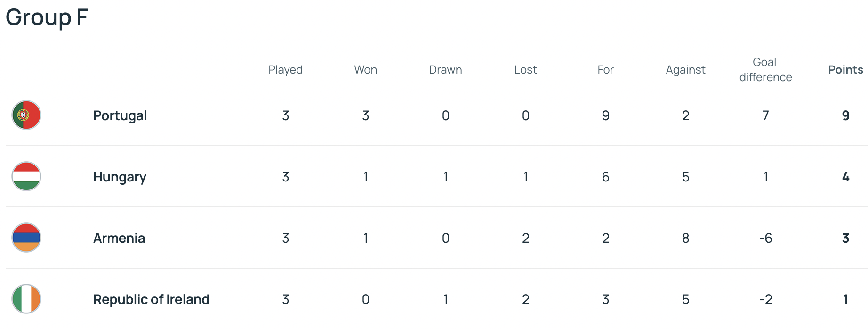Click the Played column header
This screenshot has width=868, height=329.
coord(285,70)
